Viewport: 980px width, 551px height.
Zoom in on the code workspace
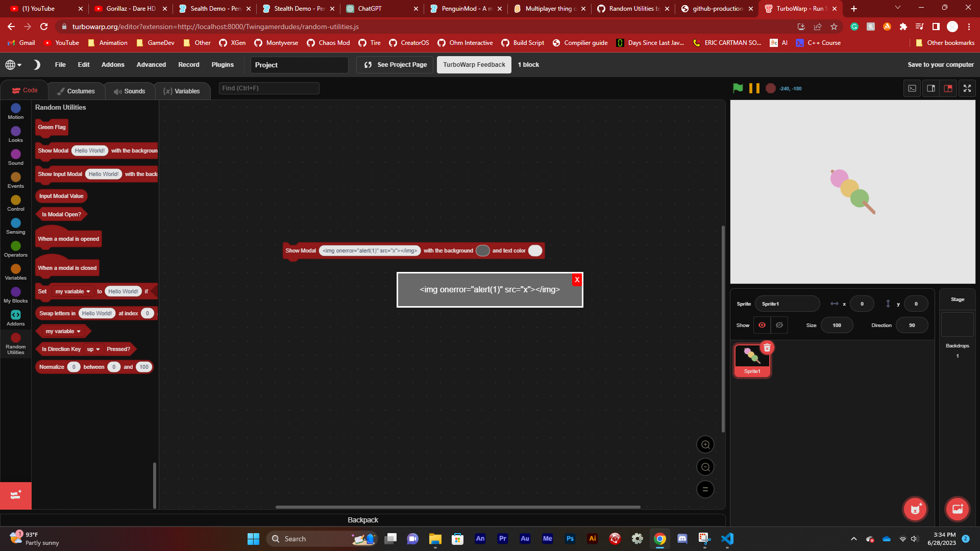[705, 445]
